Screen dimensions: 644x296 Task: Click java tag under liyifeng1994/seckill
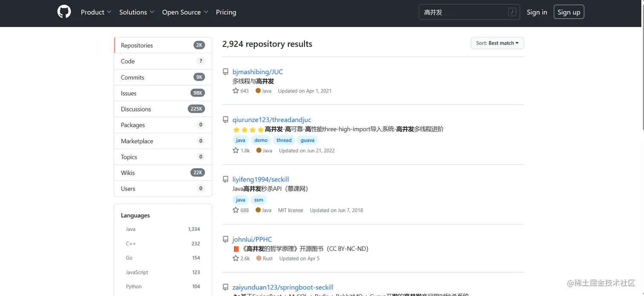(241, 200)
